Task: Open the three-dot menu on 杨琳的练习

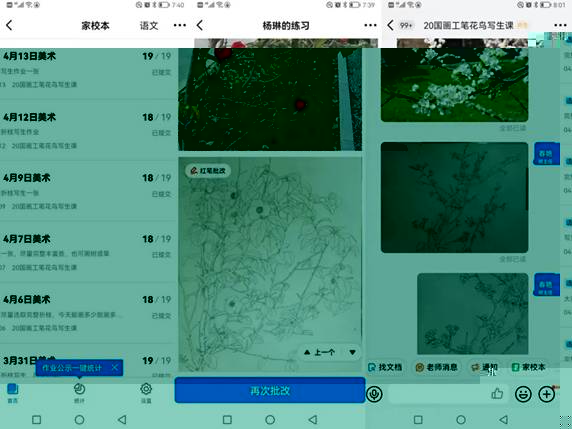Action: click(370, 26)
